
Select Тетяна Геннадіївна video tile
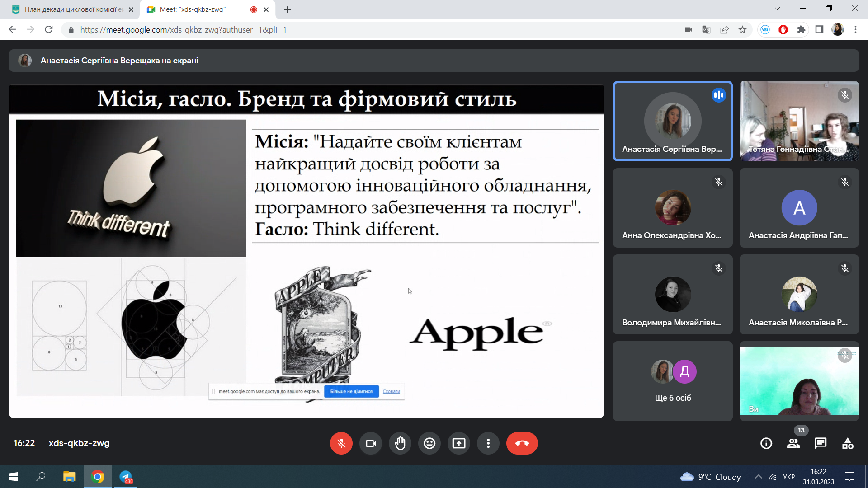799,121
